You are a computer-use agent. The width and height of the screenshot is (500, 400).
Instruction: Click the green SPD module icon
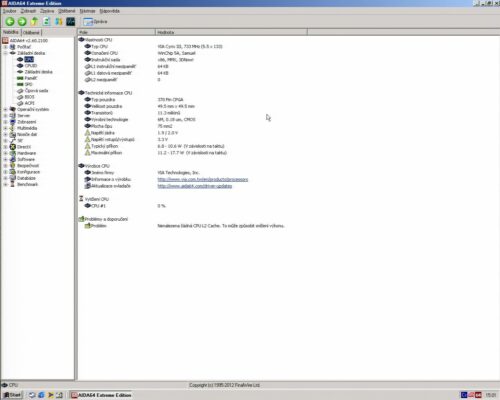coord(20,84)
